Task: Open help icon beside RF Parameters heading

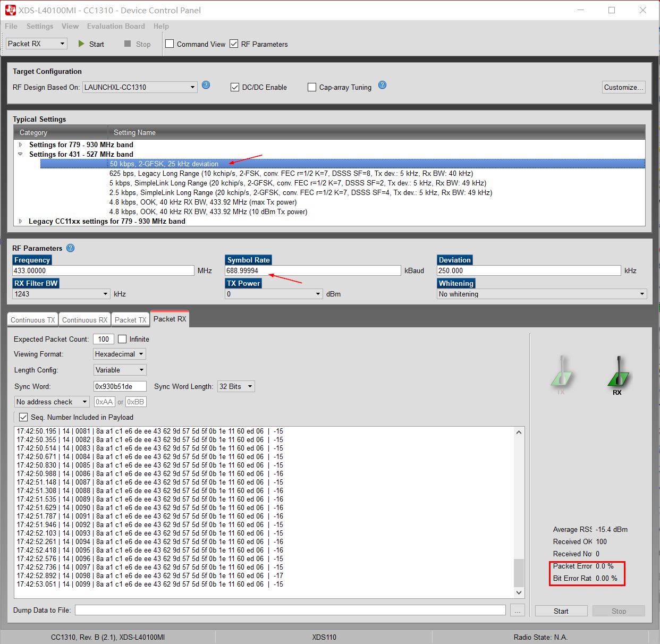Action: (71, 248)
